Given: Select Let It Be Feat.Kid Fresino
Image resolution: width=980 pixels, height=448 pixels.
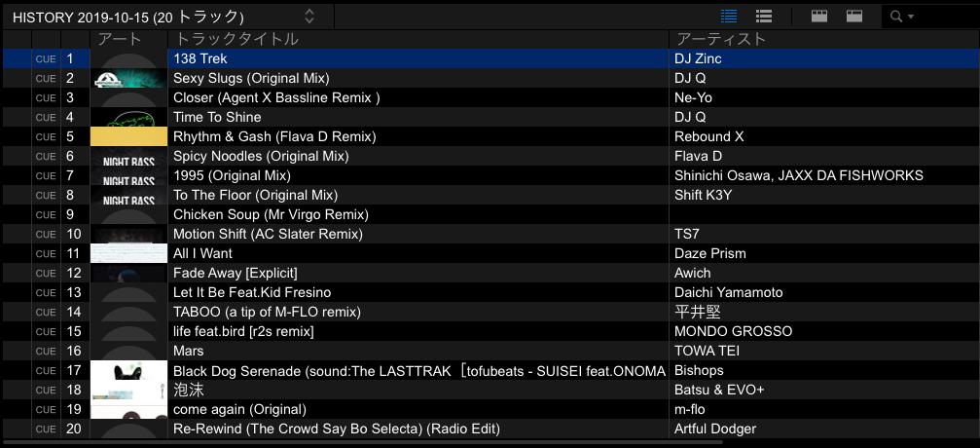Looking at the screenshot, I should click(252, 292).
